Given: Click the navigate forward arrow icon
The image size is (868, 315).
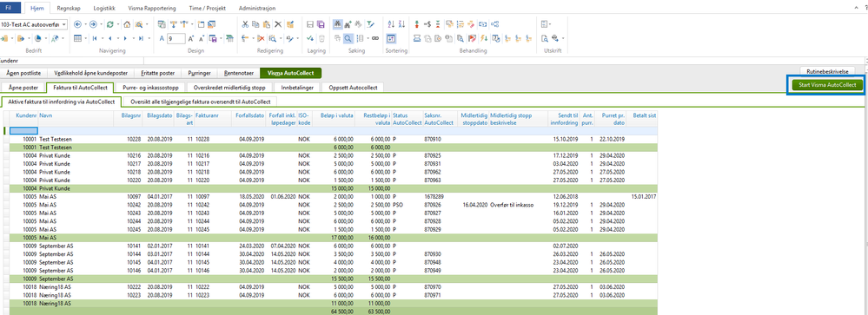Looking at the screenshot, I should [x=94, y=24].
